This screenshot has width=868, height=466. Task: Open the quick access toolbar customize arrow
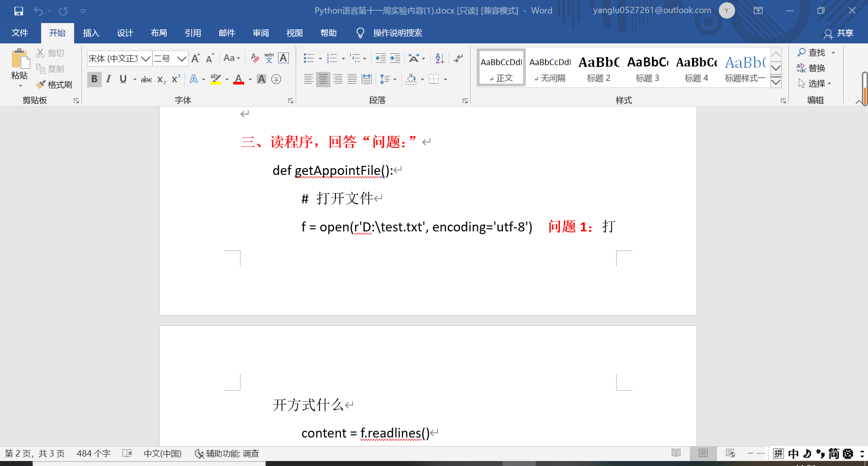[x=83, y=11]
